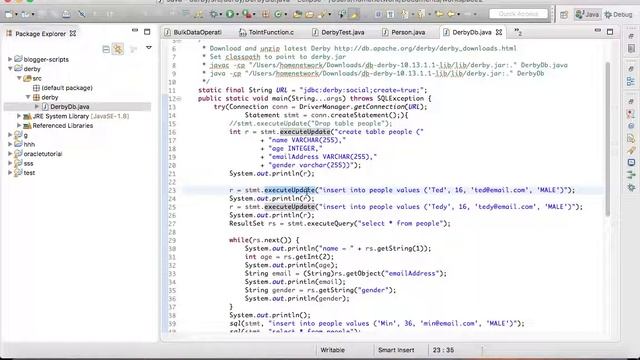Click the gear icon at right trim bottom

click(631, 187)
